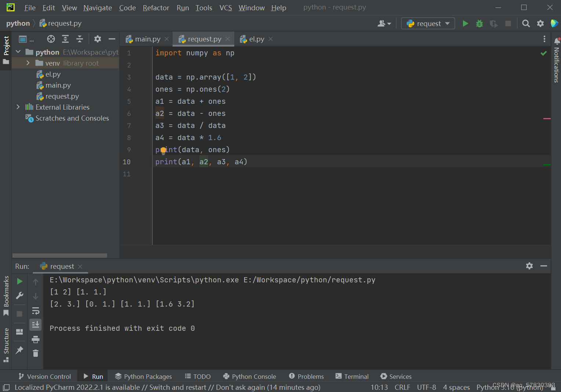Toggle the Project side tool window

coord(6,50)
